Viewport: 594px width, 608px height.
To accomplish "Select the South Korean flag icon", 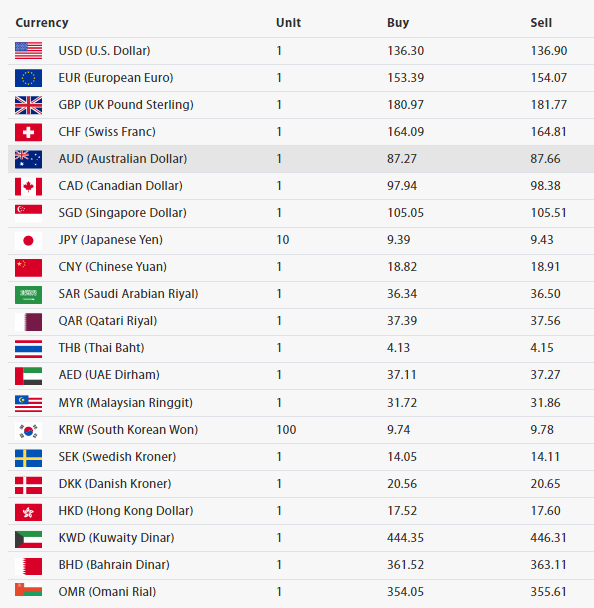I will point(28,430).
